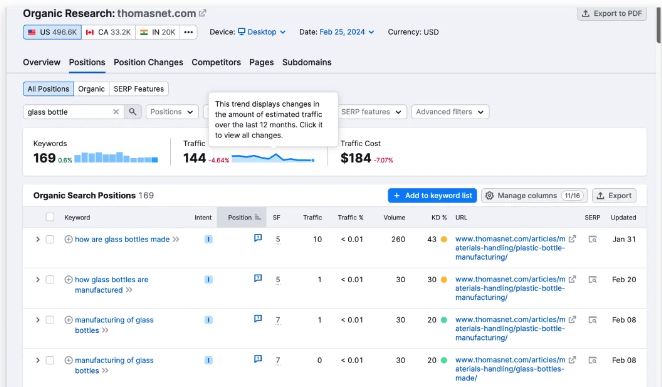Click the page vertical scrollbar
The image size is (662, 387).
(x=659, y=25)
